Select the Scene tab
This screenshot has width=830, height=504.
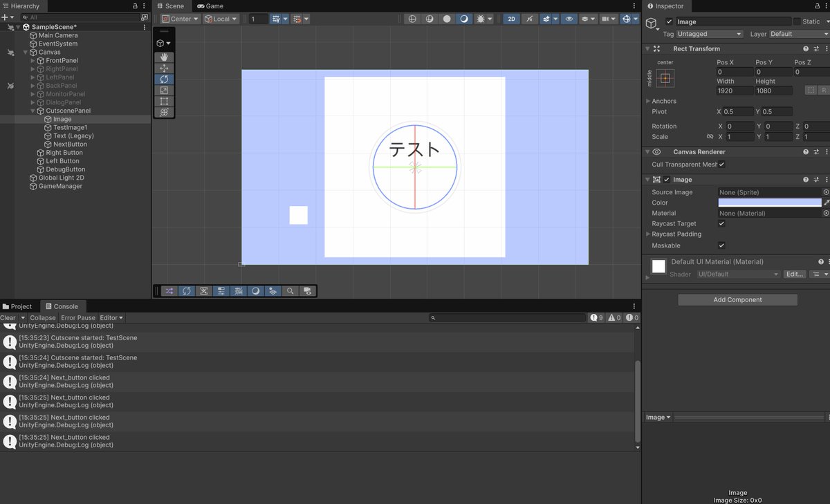coord(170,6)
